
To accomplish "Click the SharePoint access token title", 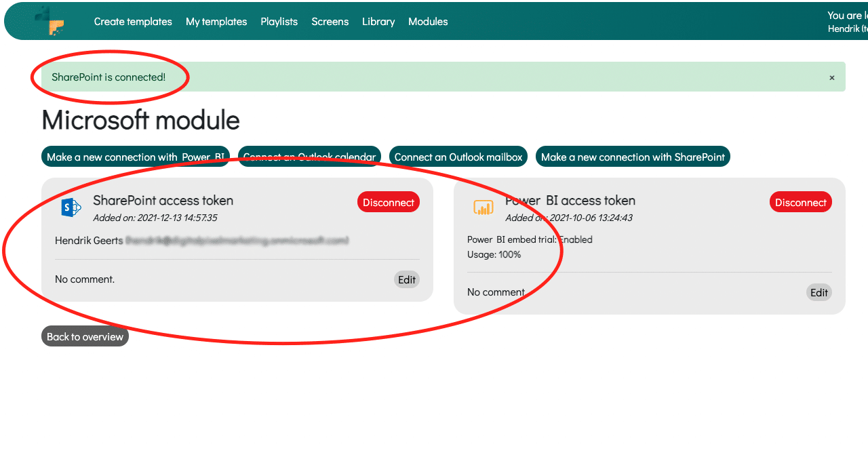I will 163,201.
